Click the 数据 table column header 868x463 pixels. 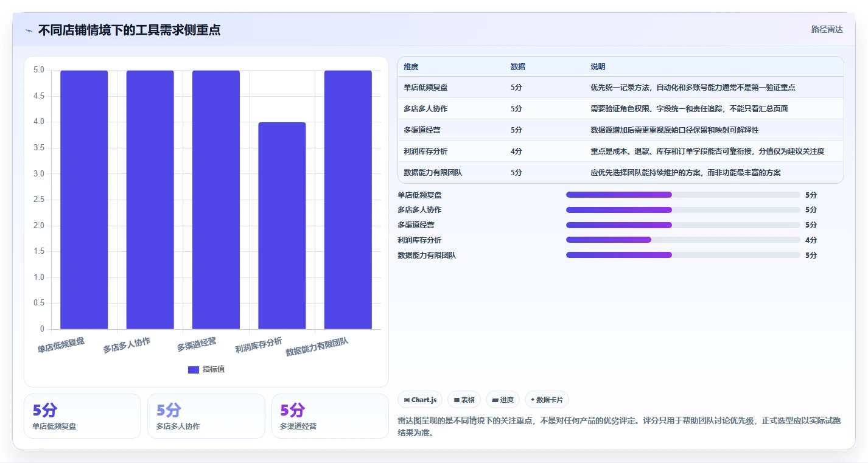[x=518, y=67]
